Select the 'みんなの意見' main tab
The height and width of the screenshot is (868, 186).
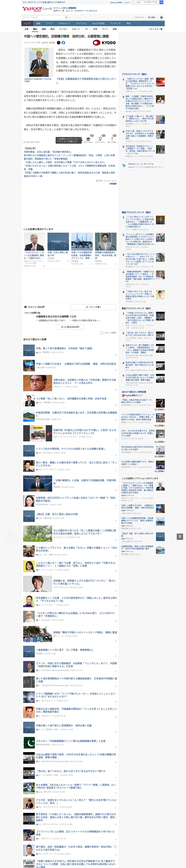tap(98, 24)
